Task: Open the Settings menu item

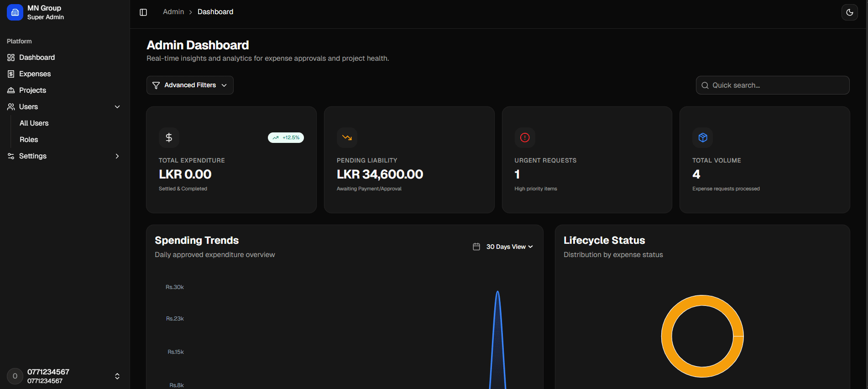Action: (x=65, y=156)
